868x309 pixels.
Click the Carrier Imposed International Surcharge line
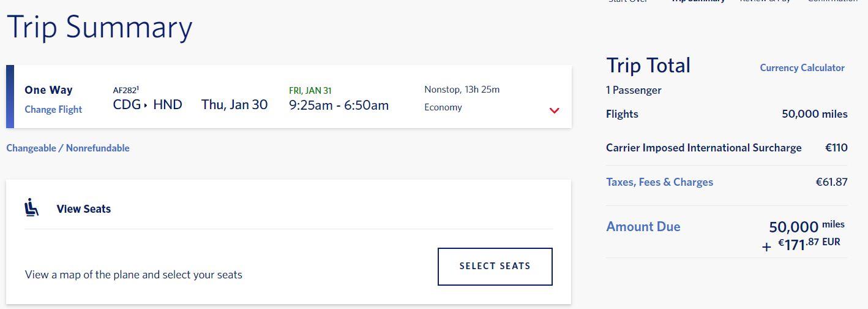pyautogui.click(x=727, y=148)
